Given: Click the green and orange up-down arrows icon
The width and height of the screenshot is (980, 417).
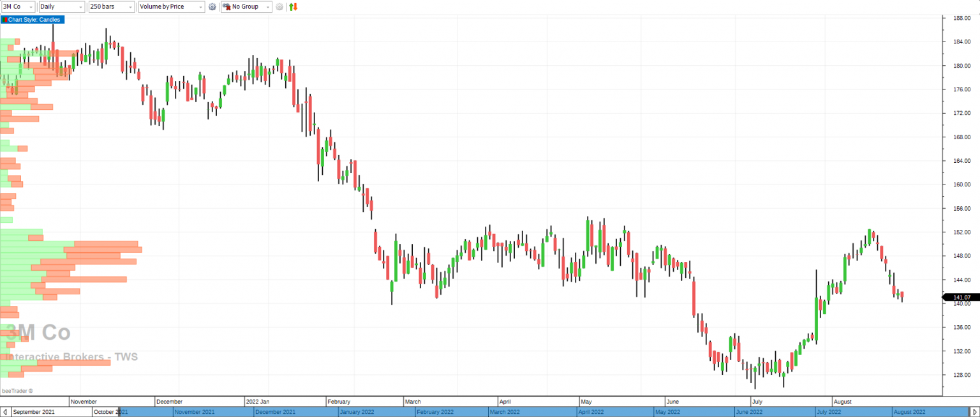Looking at the screenshot, I should coord(293,6).
